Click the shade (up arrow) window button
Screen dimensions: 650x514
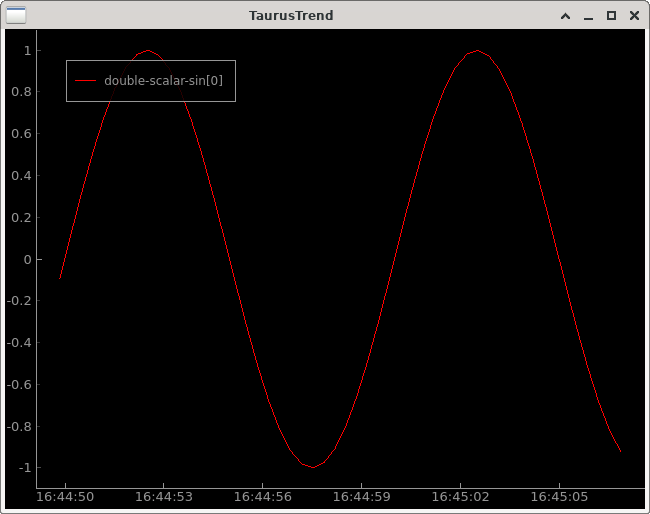(565, 16)
